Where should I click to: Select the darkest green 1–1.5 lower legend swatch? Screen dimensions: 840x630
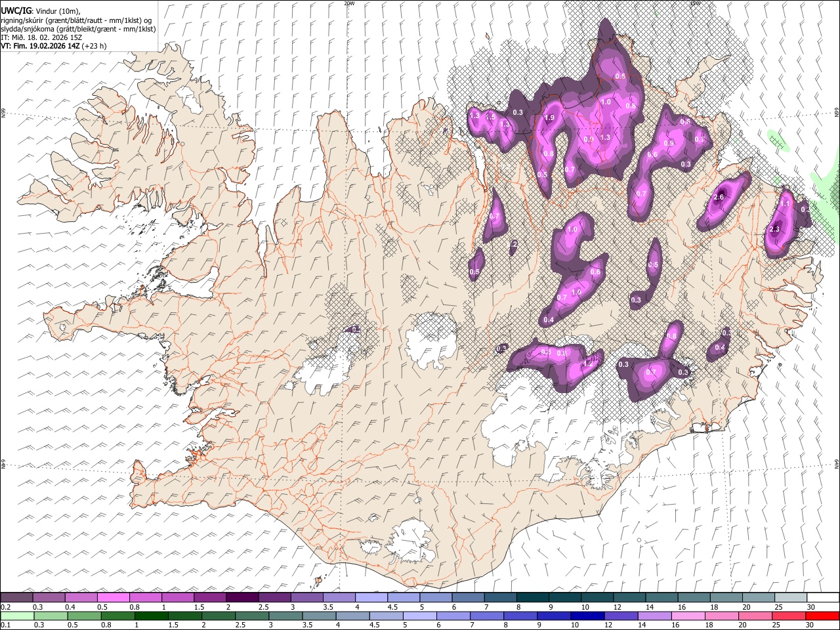152,616
